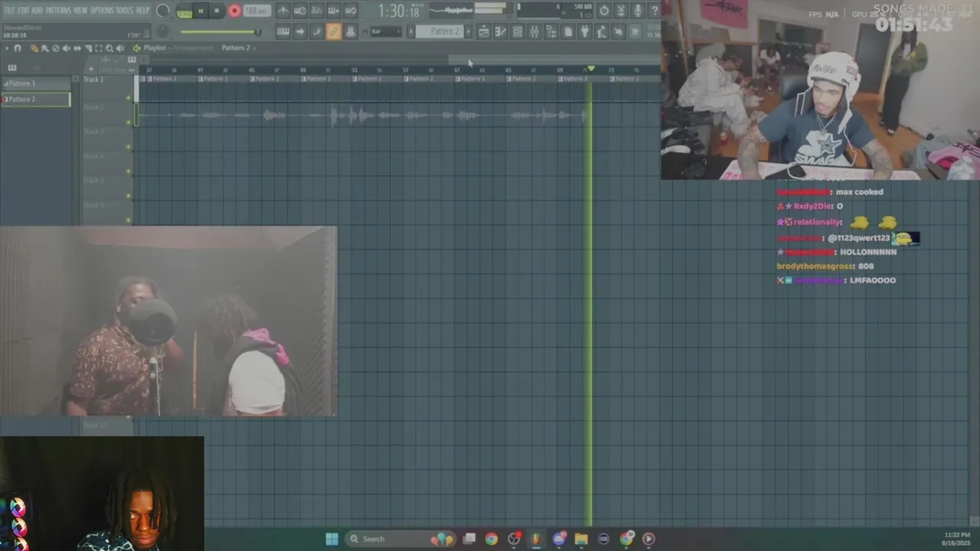Click the hat-shaped button next to multilink

point(350,31)
